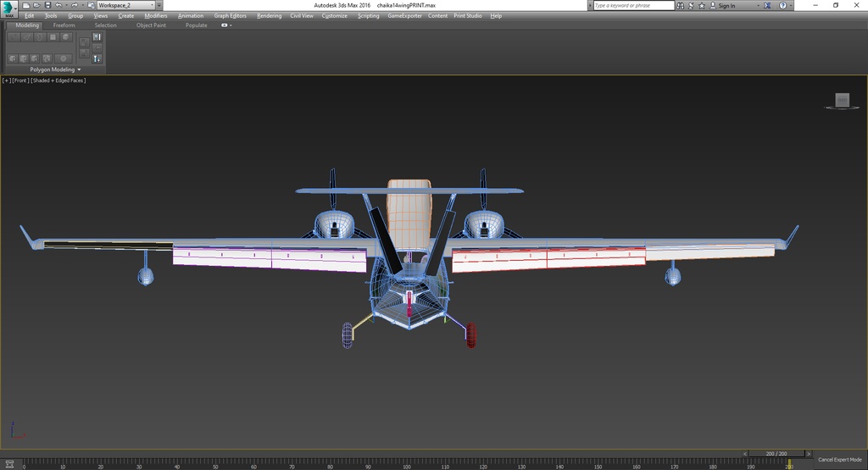Click the Undo arrow icon
The height and width of the screenshot is (470, 868).
[58, 5]
